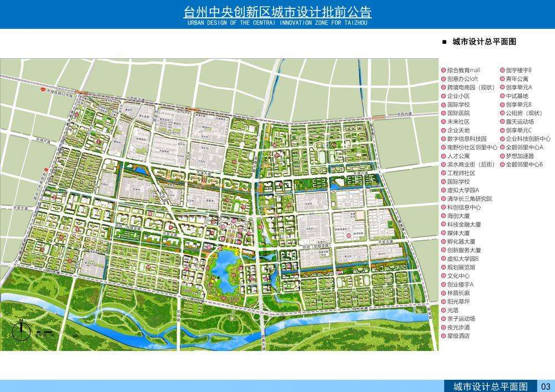This screenshot has height=392, width=555.
Task: Select legend entry 滨水商业街（后街）
Action: (467, 164)
